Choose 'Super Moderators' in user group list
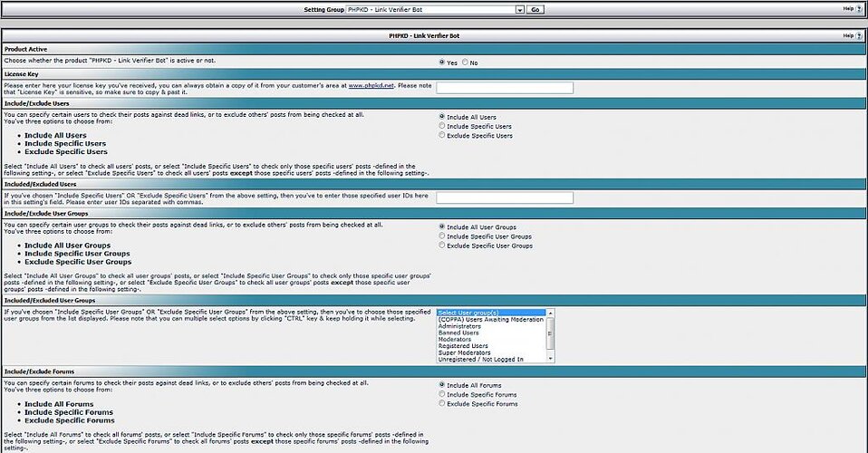868x453 pixels. point(492,352)
